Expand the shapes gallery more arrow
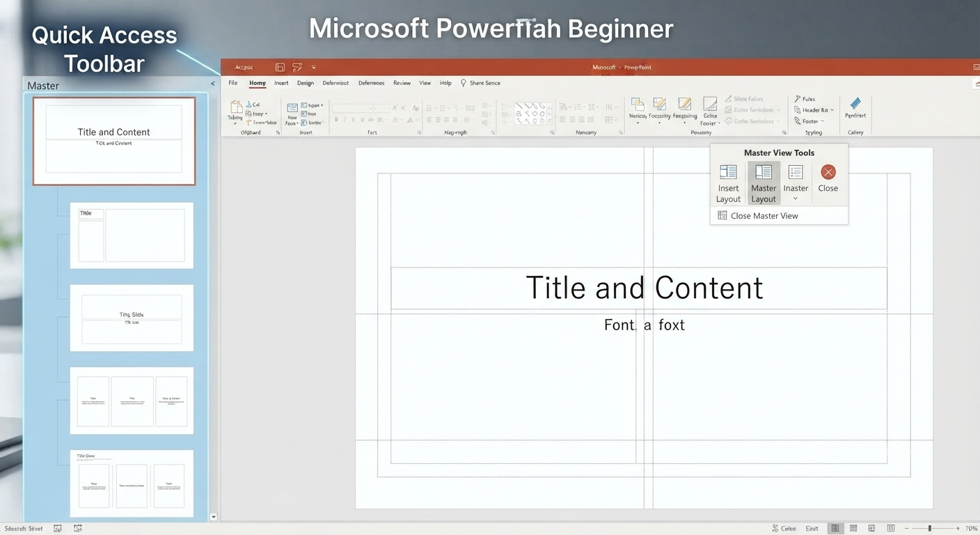The width and height of the screenshot is (980, 535). point(550,121)
